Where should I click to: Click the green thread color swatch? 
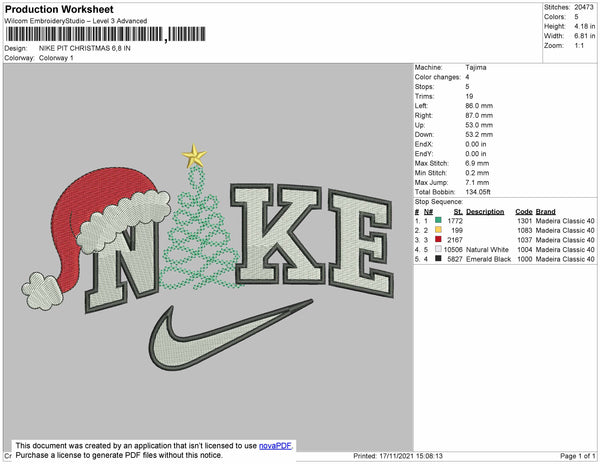pos(438,220)
